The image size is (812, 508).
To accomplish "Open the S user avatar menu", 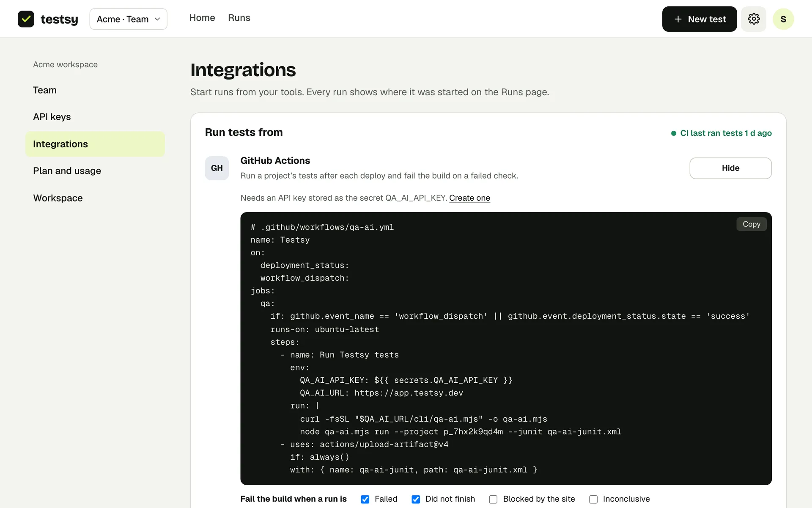I will tap(783, 19).
